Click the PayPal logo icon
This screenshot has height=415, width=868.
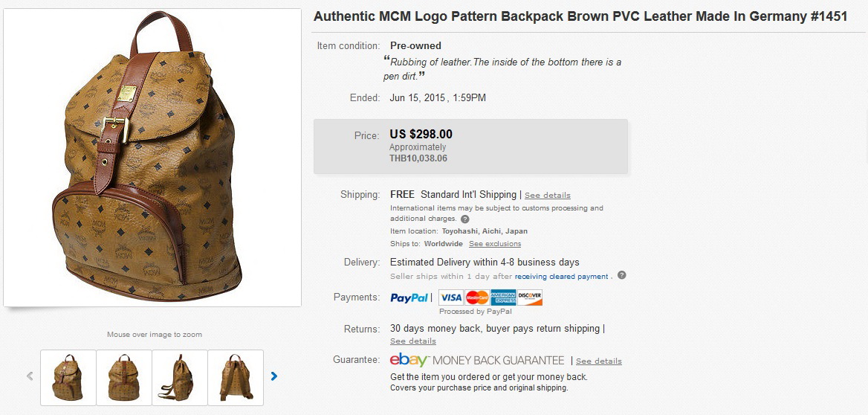tap(409, 297)
